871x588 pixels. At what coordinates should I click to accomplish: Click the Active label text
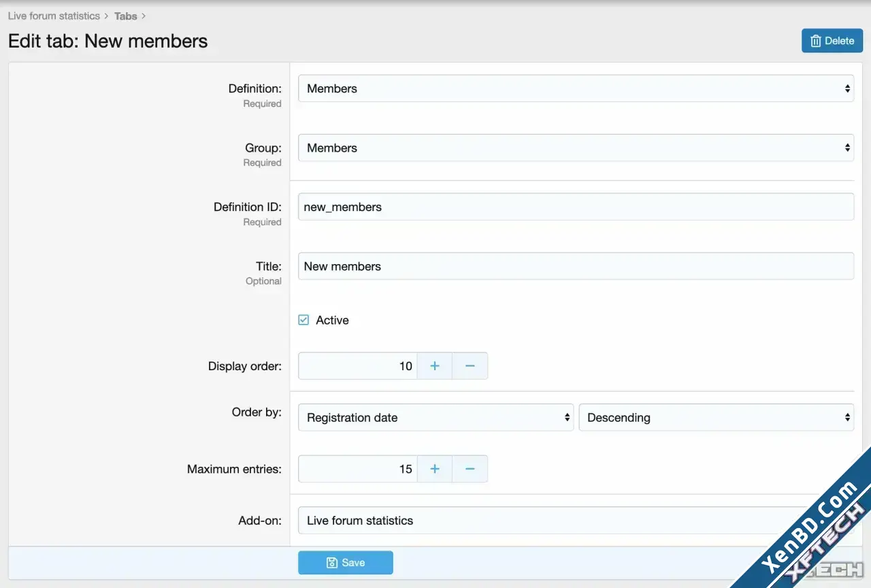coord(332,320)
